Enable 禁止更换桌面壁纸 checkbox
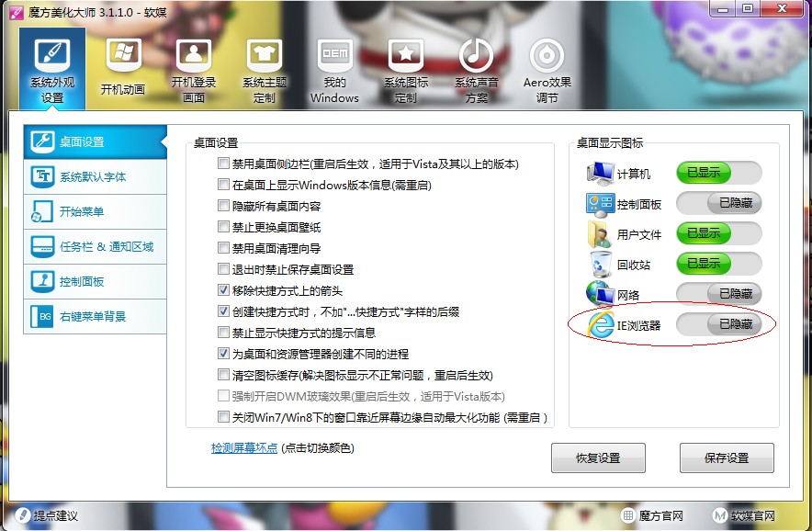This screenshot has width=812, height=531. click(x=223, y=227)
